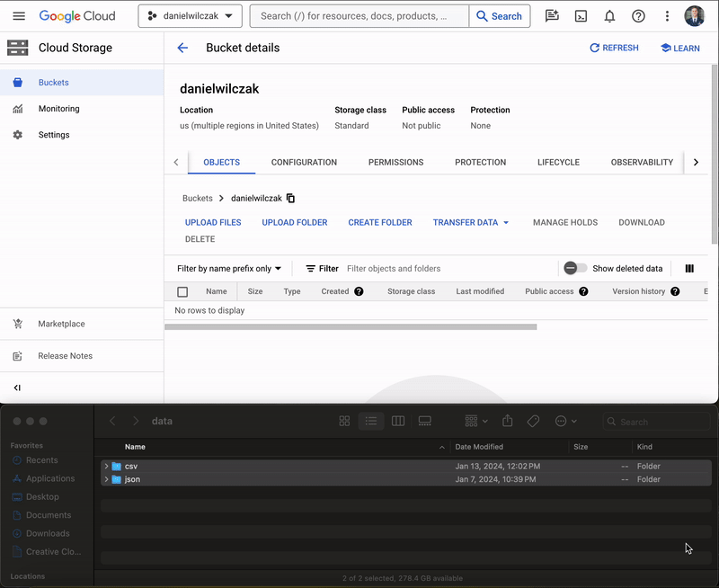
Task: Open the notifications bell
Action: tap(609, 16)
